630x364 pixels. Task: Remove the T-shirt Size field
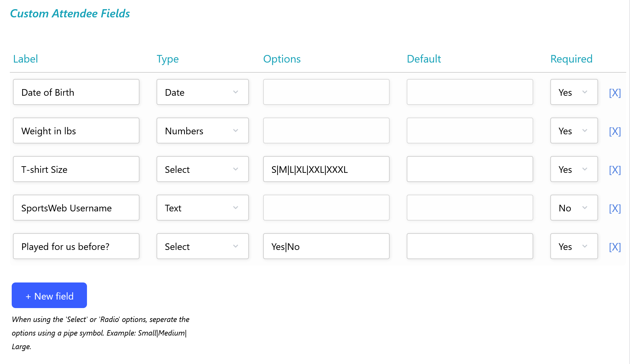(x=615, y=170)
